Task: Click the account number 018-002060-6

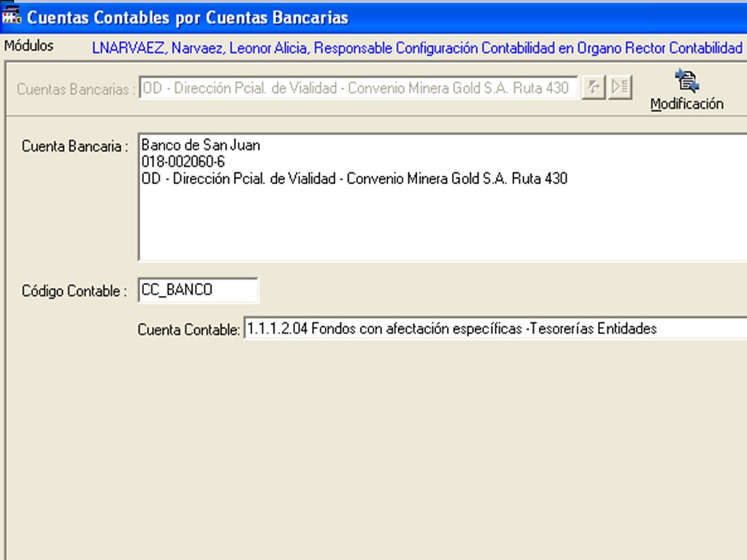Action: coord(183,162)
